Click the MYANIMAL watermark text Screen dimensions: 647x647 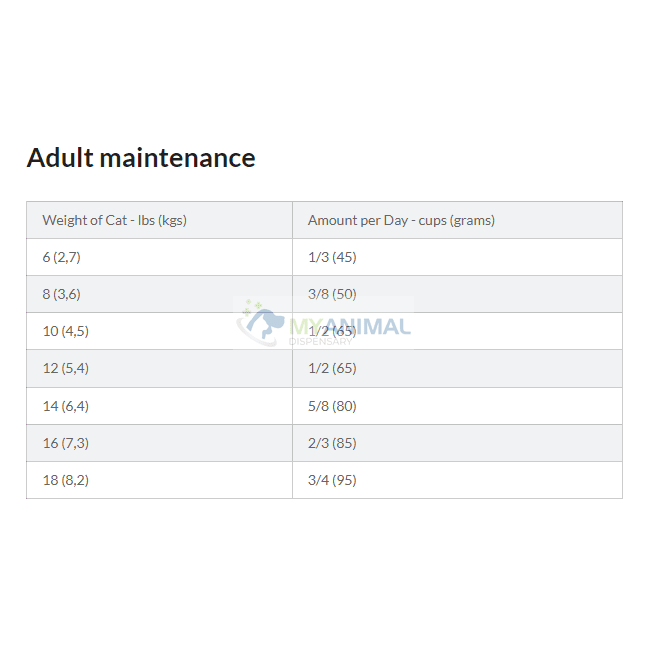pyautogui.click(x=350, y=327)
